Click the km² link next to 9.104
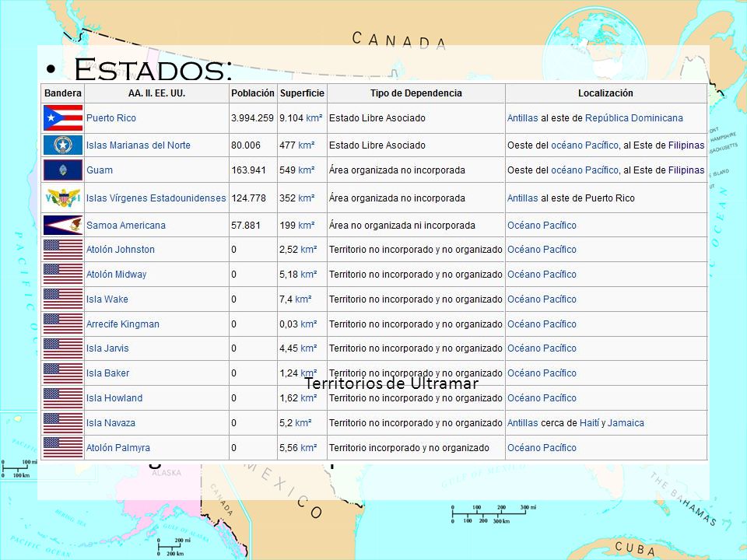The image size is (747, 560). 314,118
